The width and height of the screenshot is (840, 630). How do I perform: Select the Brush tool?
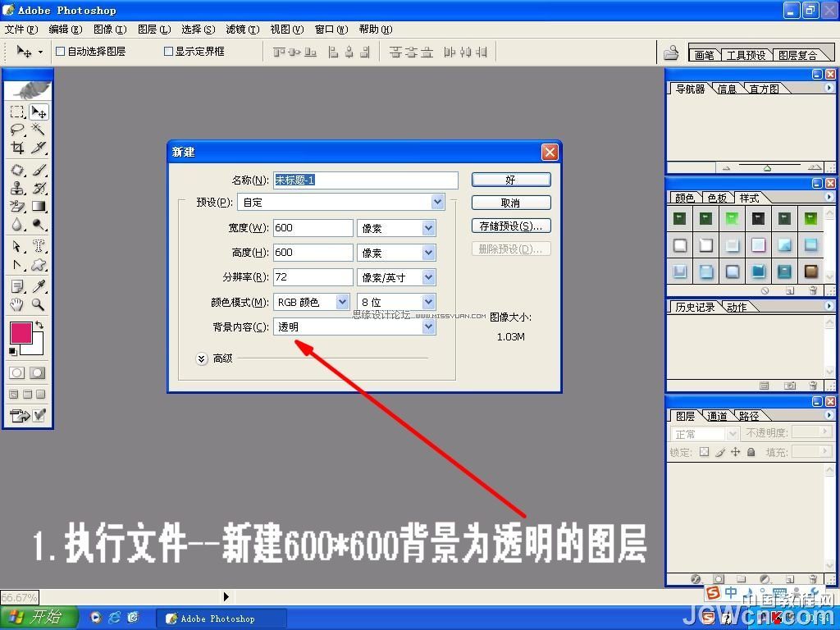[39, 171]
